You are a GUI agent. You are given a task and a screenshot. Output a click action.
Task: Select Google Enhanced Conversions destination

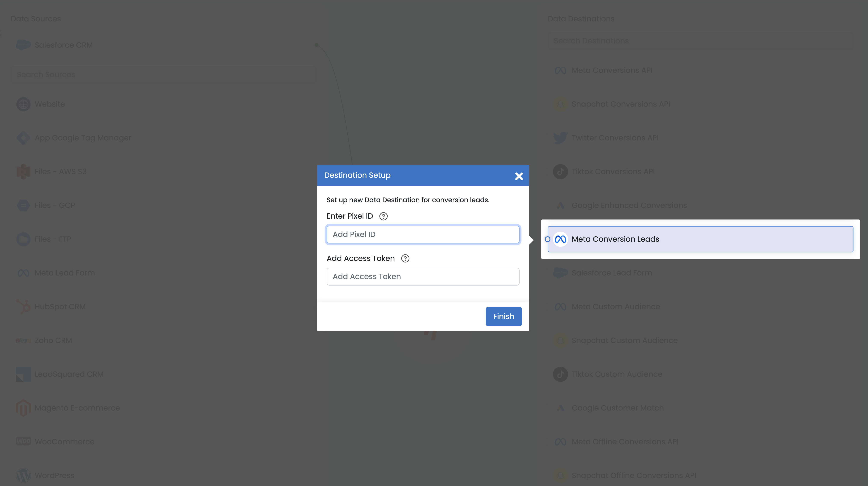[700, 205]
